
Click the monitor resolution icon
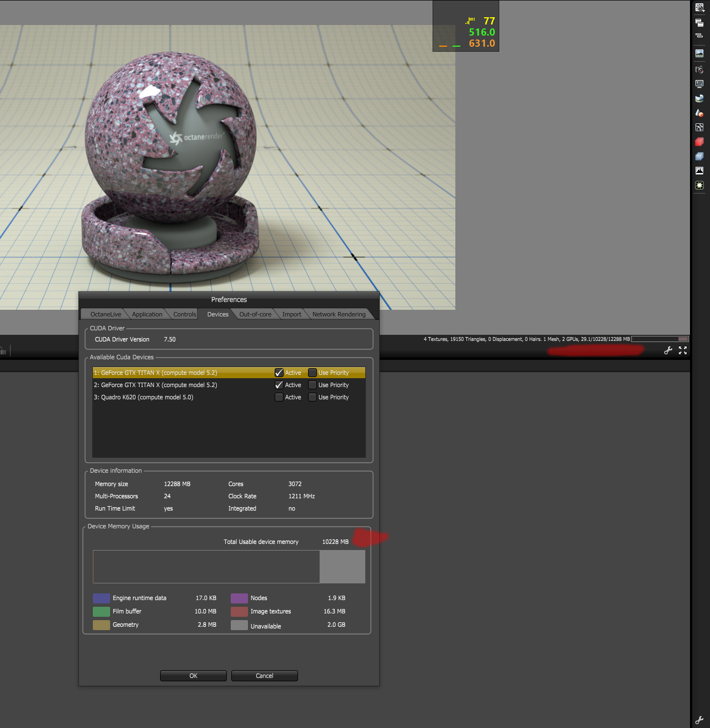[x=699, y=84]
